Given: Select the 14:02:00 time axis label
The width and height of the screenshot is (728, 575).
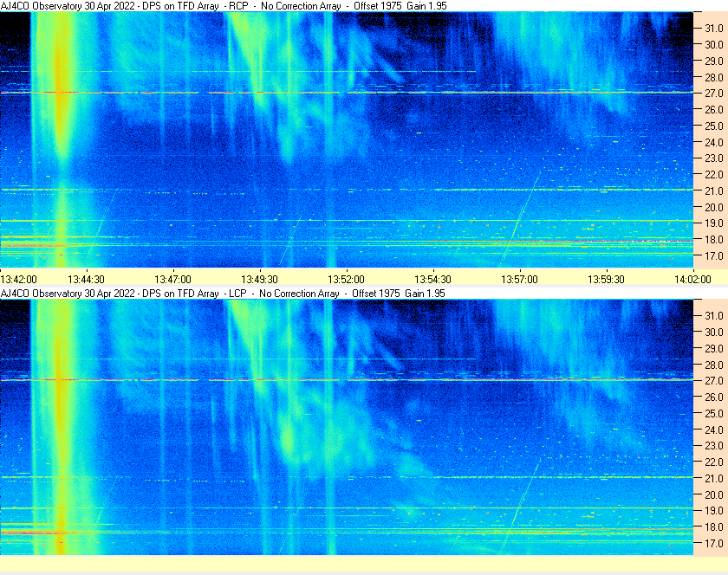Looking at the screenshot, I should [692, 280].
